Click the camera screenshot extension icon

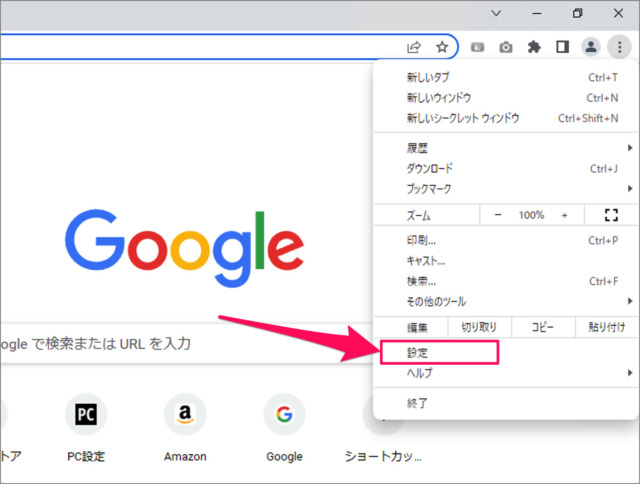(506, 47)
